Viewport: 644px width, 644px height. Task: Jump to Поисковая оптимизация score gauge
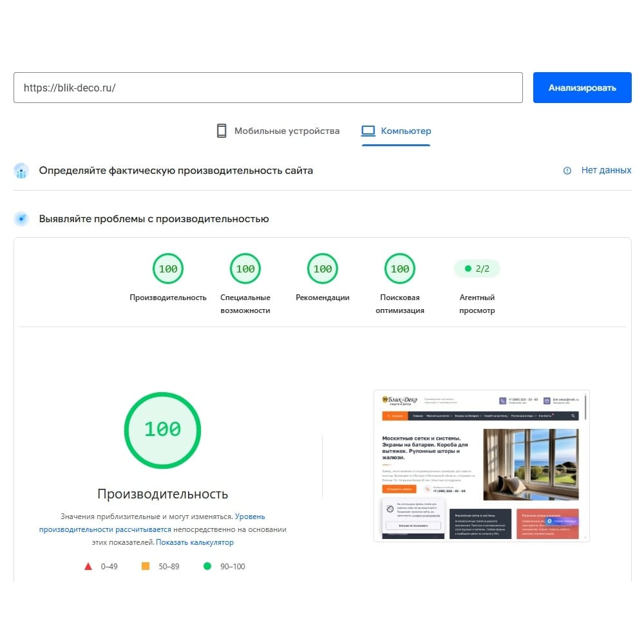(x=400, y=269)
